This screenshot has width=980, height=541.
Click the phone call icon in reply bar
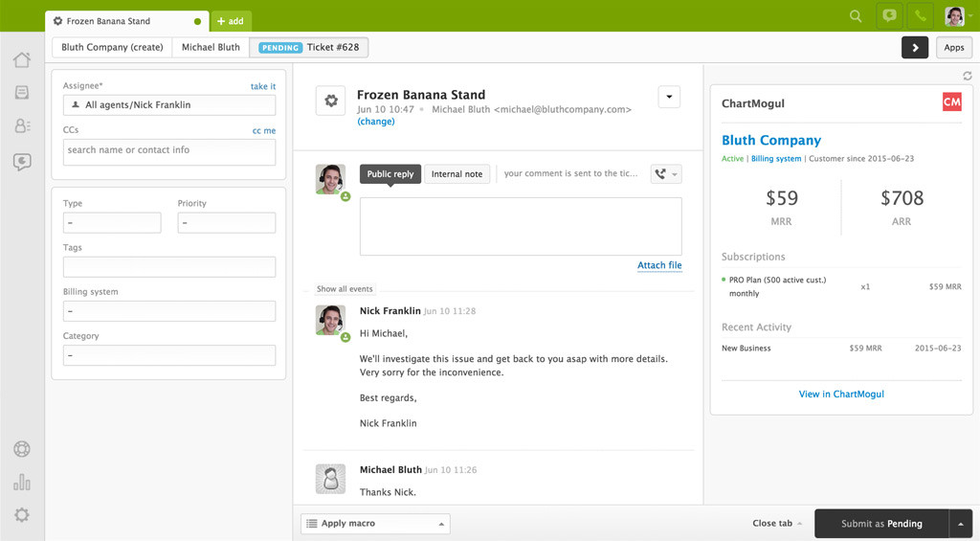[x=666, y=174]
